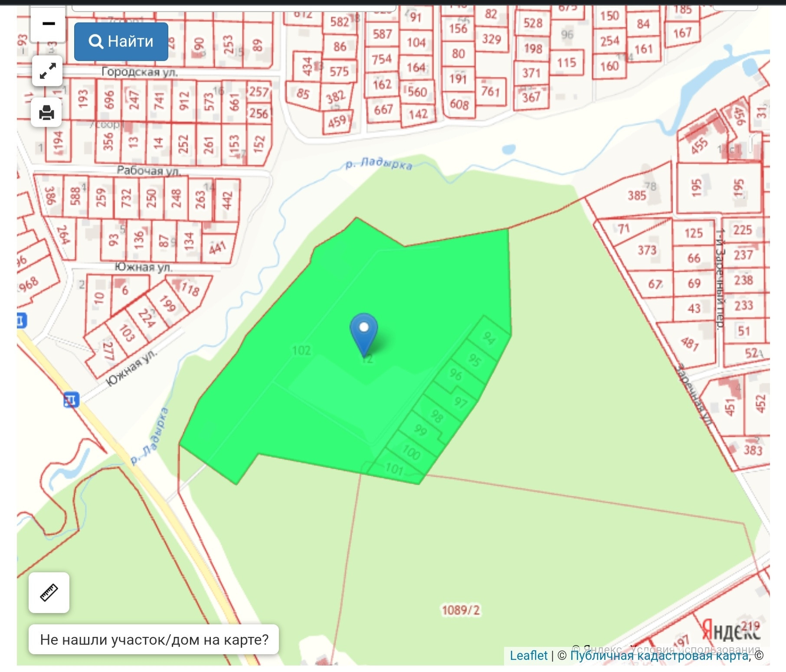Select parcel 96 in green zone
786x672 pixels.
(455, 374)
